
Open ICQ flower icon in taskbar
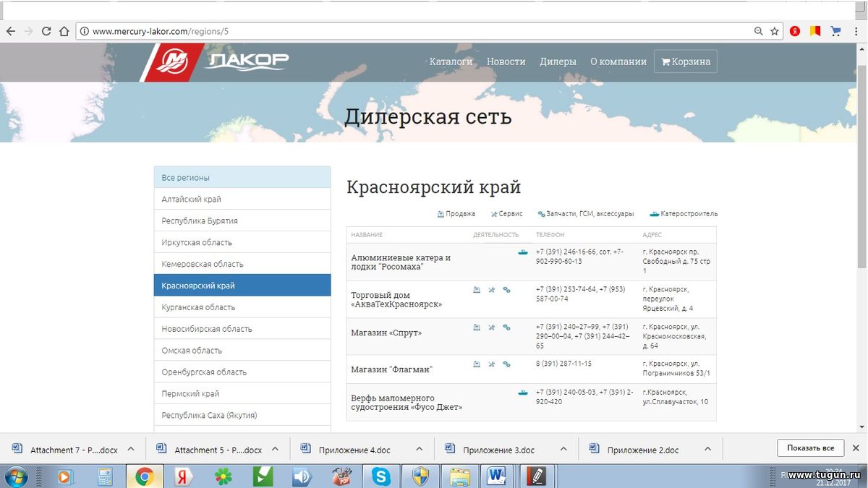[x=224, y=476]
